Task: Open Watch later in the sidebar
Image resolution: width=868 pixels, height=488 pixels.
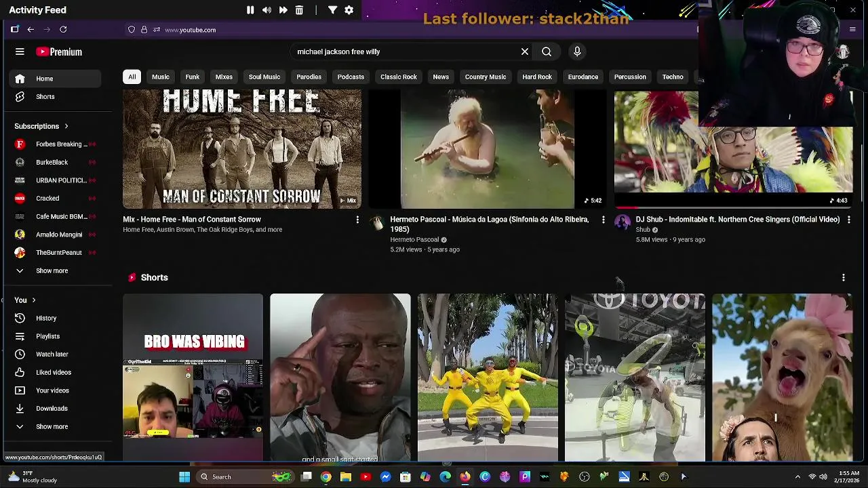Action: [54, 354]
